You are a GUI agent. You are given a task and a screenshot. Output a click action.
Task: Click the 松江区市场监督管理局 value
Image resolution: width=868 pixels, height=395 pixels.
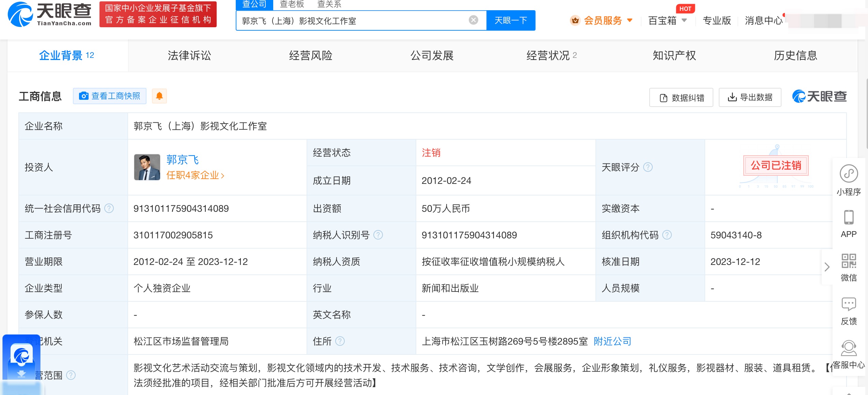pyautogui.click(x=181, y=341)
